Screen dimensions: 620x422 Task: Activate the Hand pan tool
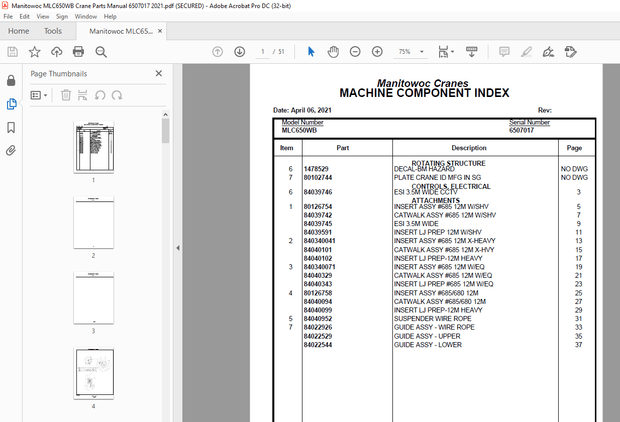[333, 52]
